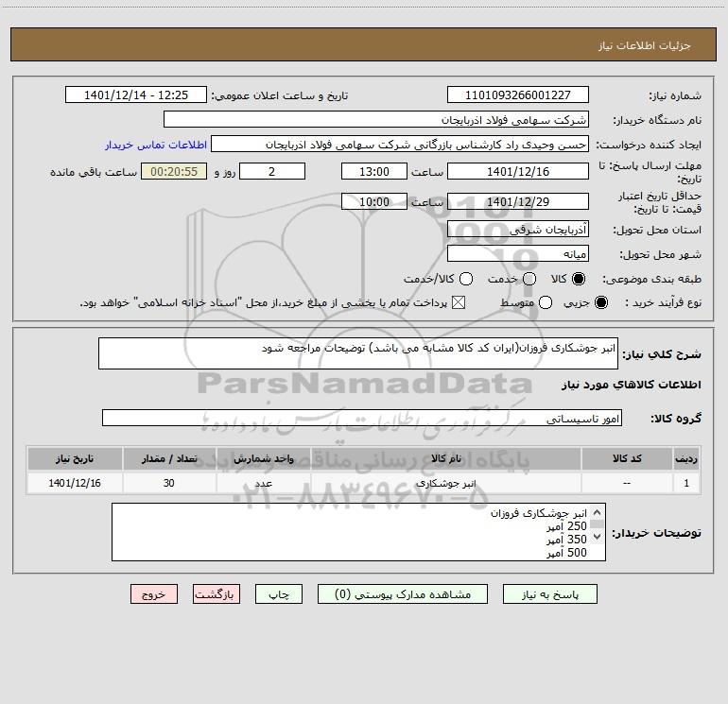Screen dimensions: 728x704
Task: Click the نام کالا column header
Action: click(x=445, y=458)
